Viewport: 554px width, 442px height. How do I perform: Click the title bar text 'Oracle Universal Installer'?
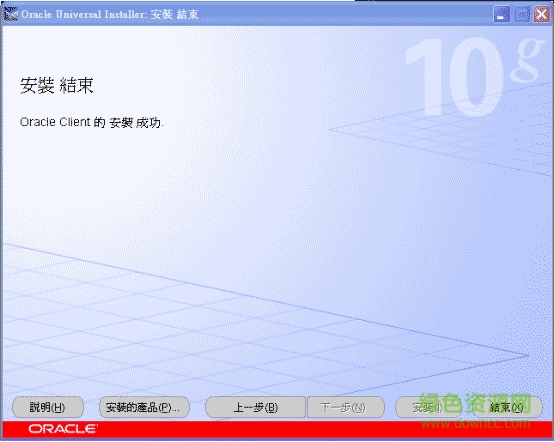coord(83,14)
